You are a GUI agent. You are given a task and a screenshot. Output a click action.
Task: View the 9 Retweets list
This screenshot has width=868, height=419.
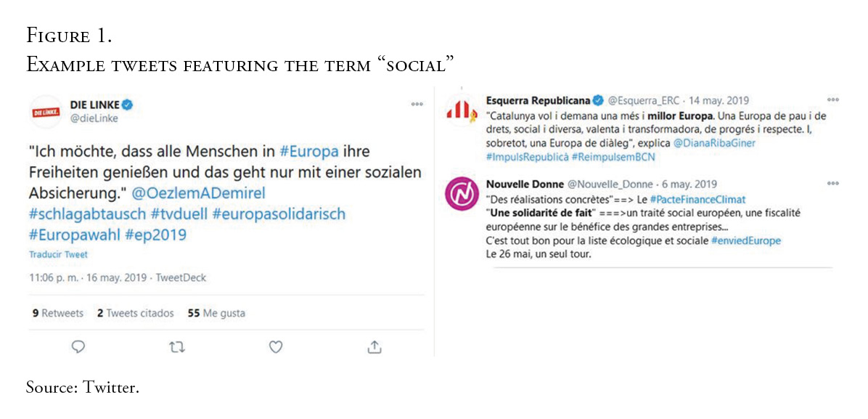(x=57, y=314)
